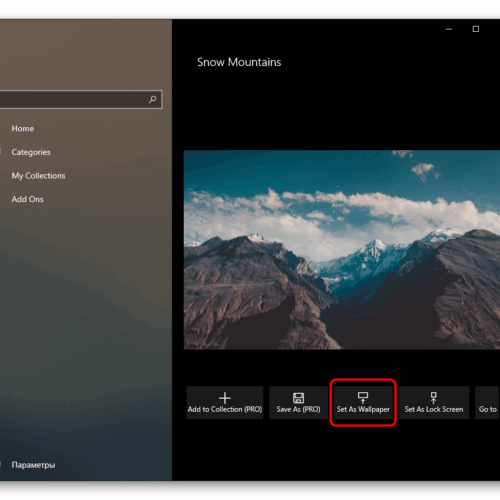Click the Snow Mountains wallpaper preview image

click(342, 250)
